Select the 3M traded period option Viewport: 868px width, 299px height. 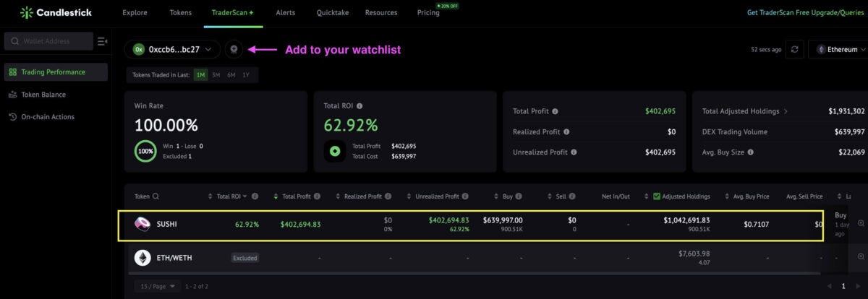[x=216, y=75]
